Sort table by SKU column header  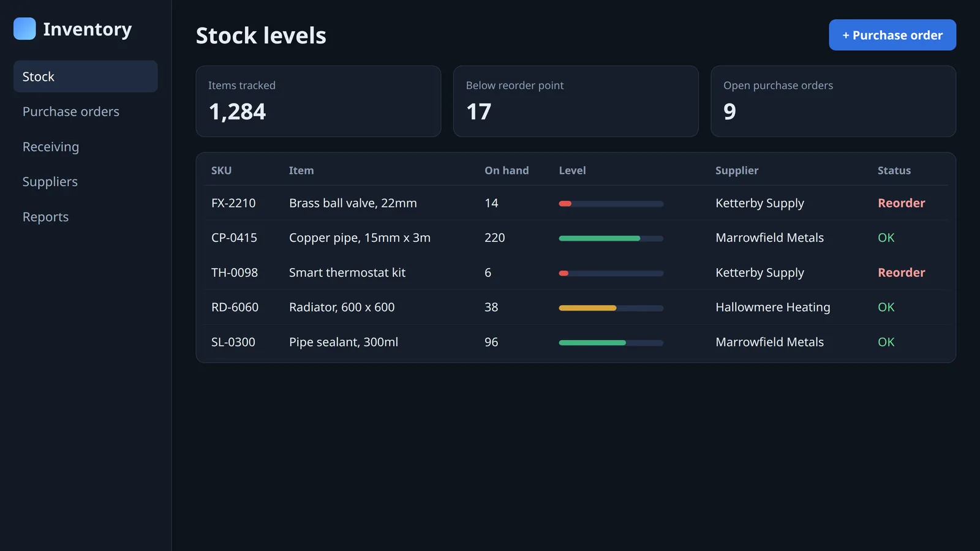[x=222, y=171]
